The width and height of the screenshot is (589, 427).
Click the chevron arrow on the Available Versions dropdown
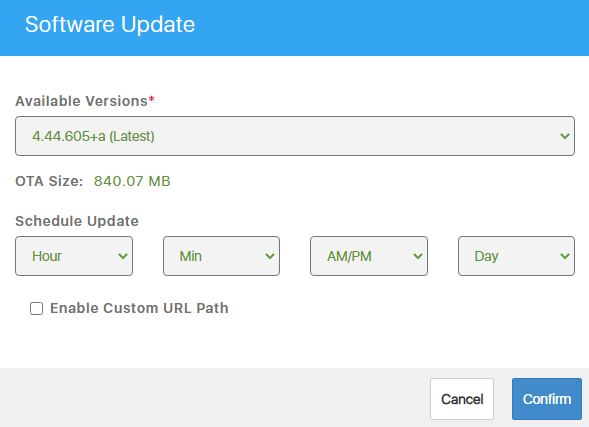click(x=565, y=136)
